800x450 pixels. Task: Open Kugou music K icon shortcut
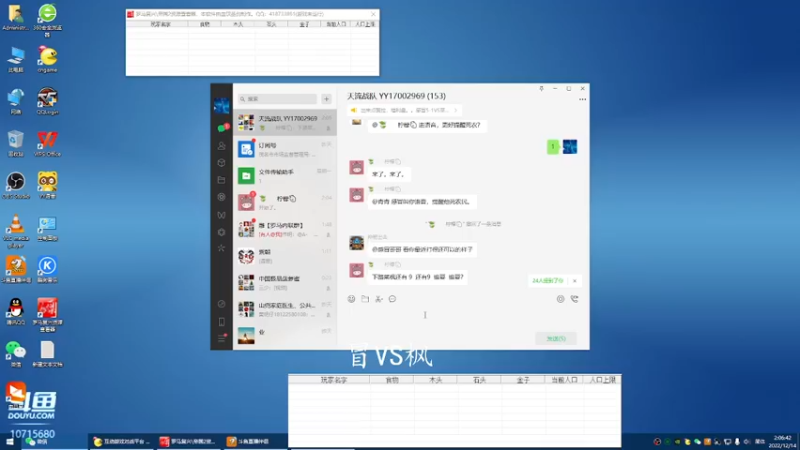47,269
